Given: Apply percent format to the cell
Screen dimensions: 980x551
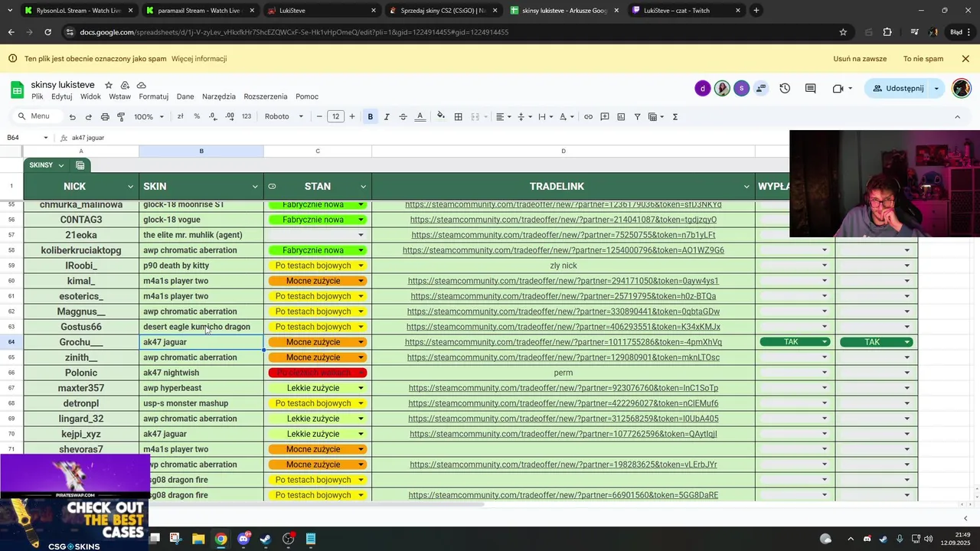Looking at the screenshot, I should pyautogui.click(x=197, y=116).
